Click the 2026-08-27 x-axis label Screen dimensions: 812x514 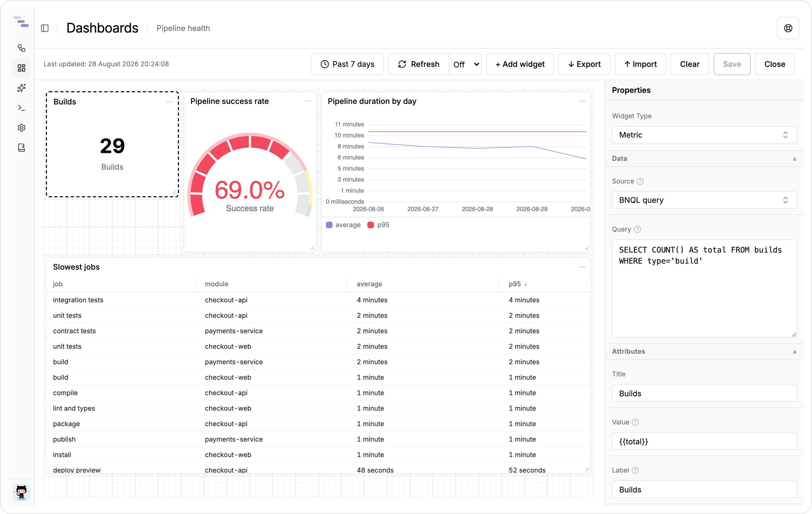(x=423, y=209)
